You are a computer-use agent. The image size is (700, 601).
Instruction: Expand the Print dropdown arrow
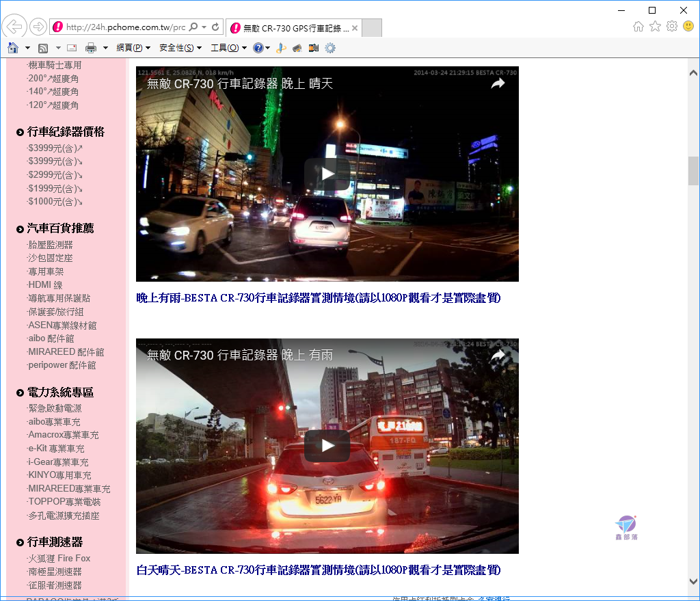pyautogui.click(x=105, y=48)
